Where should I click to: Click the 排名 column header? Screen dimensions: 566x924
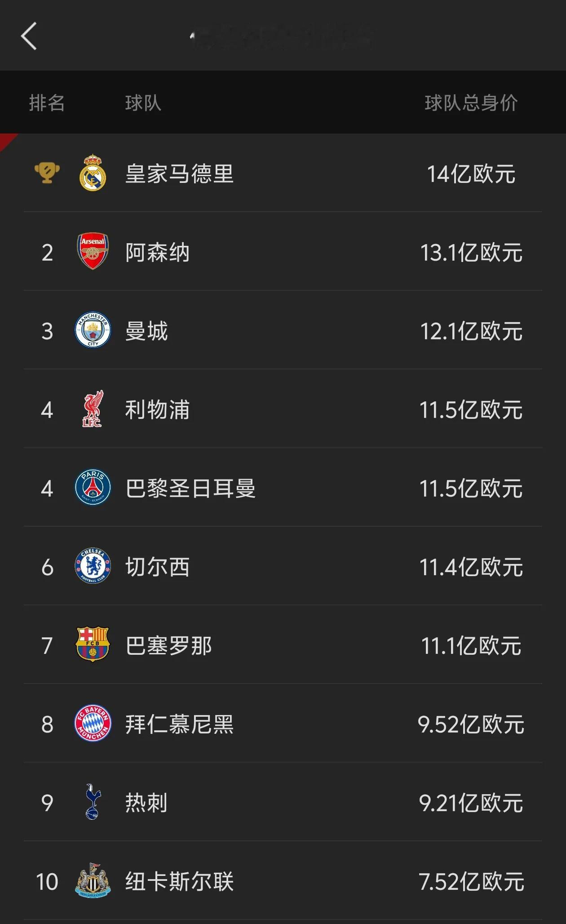pos(47,103)
